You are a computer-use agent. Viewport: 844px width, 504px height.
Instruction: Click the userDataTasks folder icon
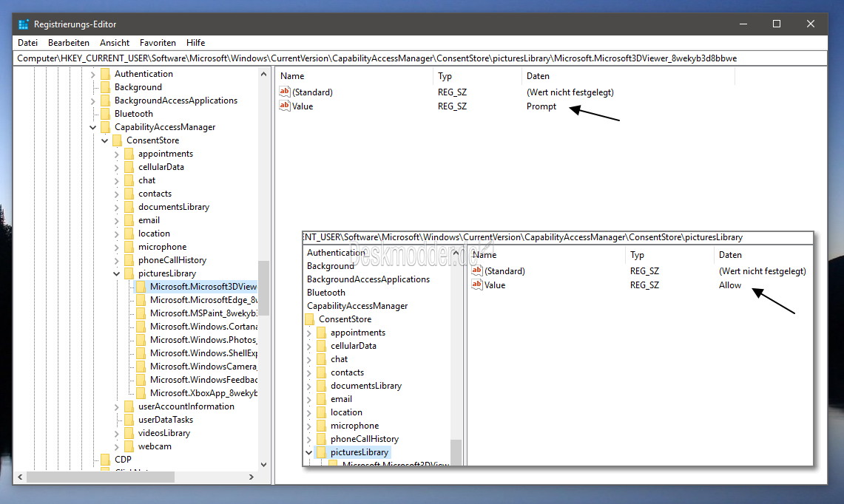(x=129, y=420)
